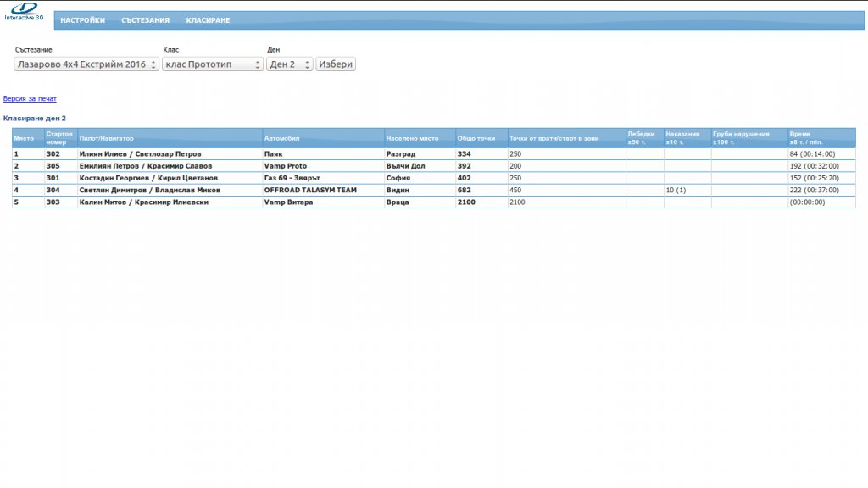Screen dimensions: 868x488
Task: Select the row Илиян Илиев / Светлозар Петров
Action: coord(434,154)
